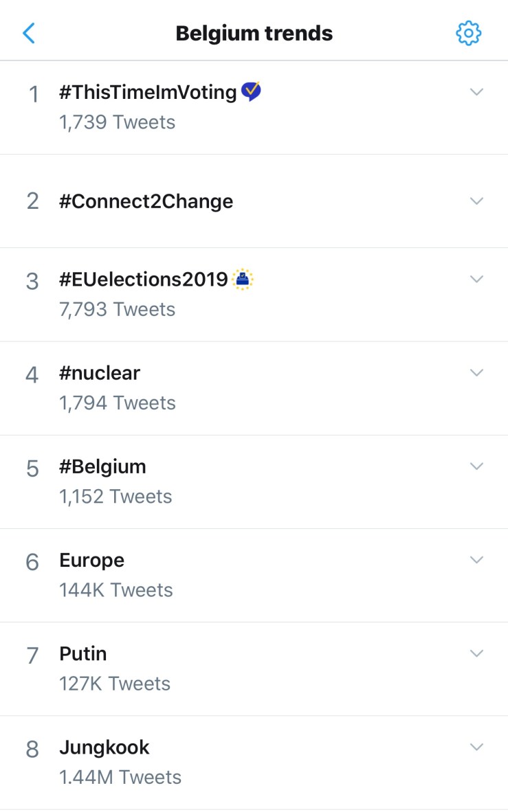Open the #EUelections2019 hashtag
The height and width of the screenshot is (812, 508).
point(144,280)
